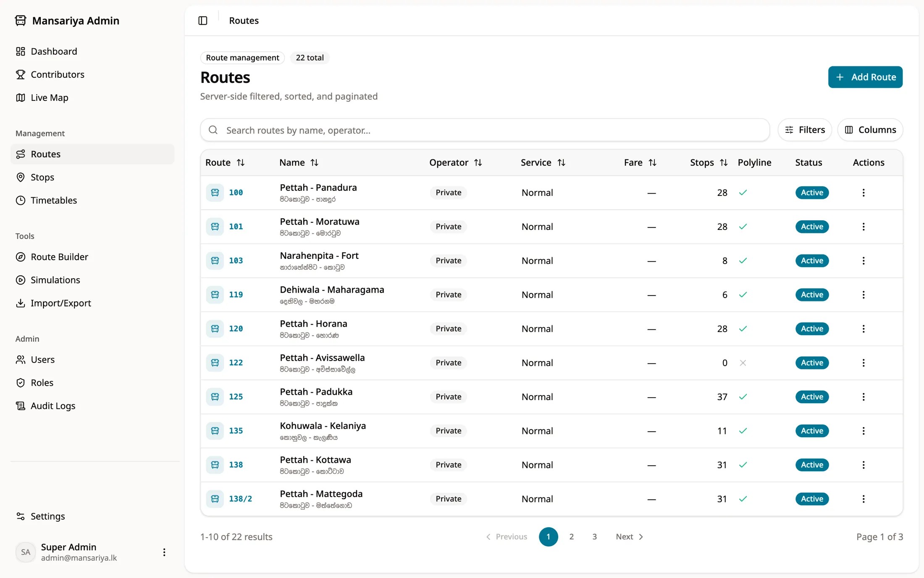Open route number 135 link

pyautogui.click(x=236, y=431)
